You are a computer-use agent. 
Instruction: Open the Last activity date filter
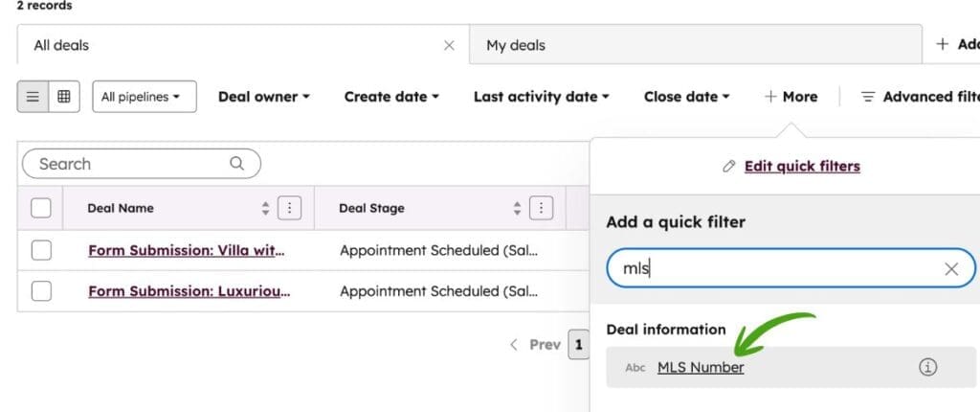coord(542,97)
